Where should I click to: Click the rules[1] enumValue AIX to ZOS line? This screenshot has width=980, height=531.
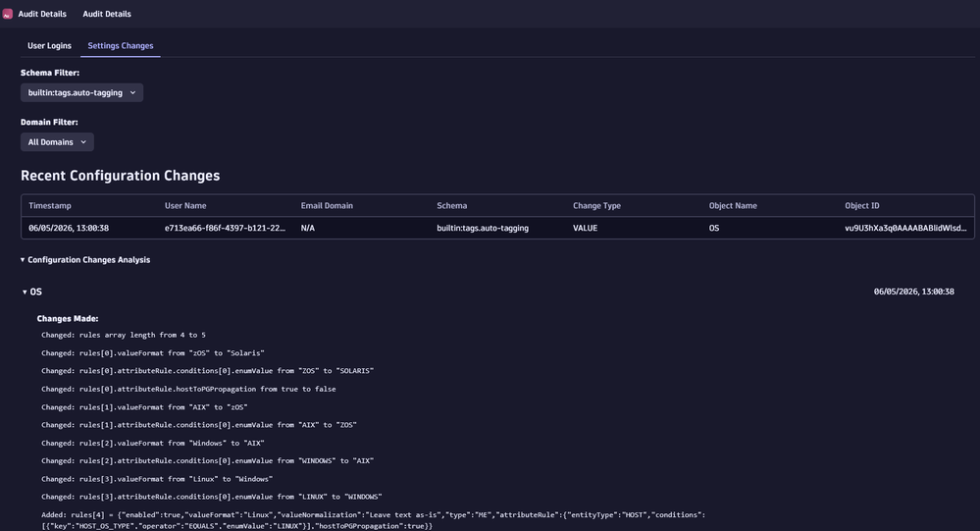[199, 425]
